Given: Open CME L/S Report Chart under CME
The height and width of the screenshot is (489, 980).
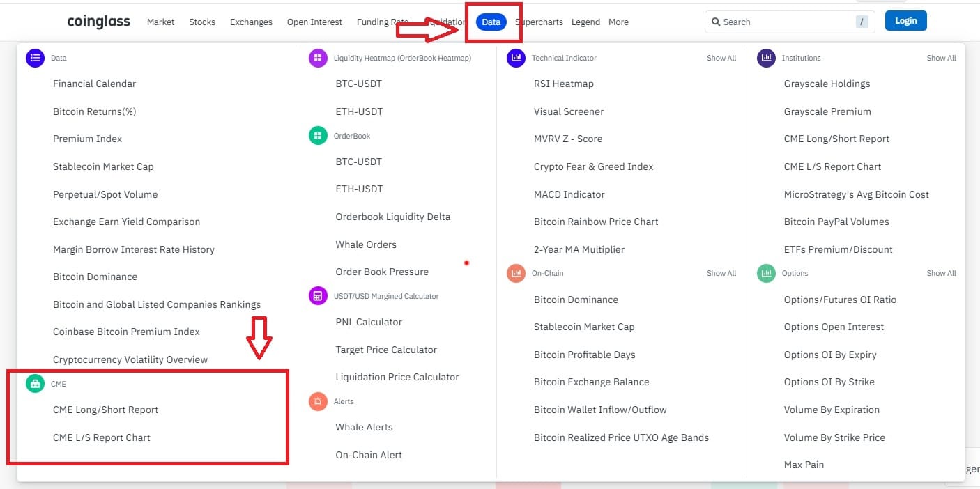Looking at the screenshot, I should click(x=102, y=437).
